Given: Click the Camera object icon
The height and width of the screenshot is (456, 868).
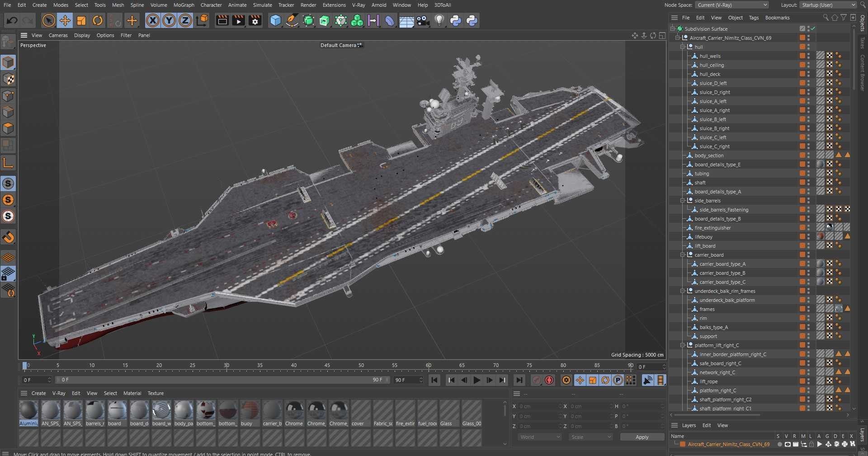Looking at the screenshot, I should point(423,20).
